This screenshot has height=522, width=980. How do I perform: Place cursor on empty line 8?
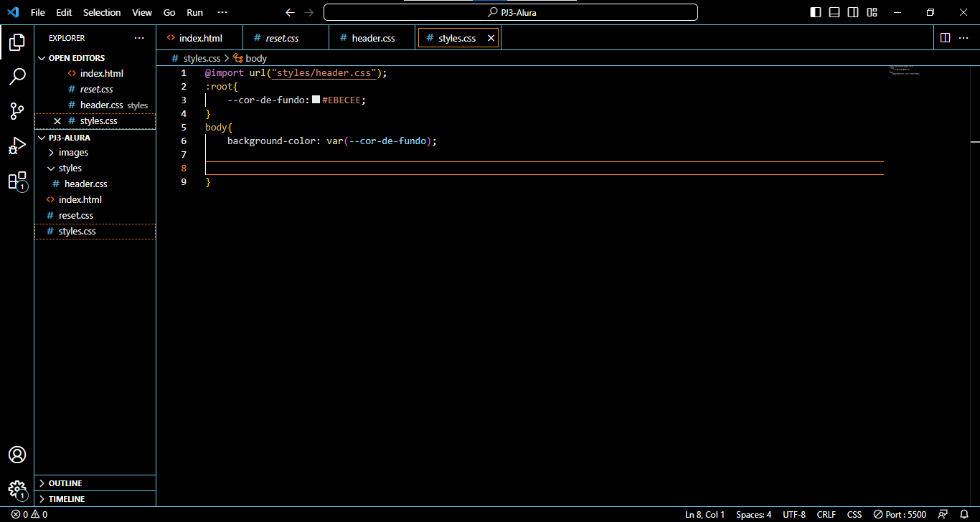pos(544,169)
